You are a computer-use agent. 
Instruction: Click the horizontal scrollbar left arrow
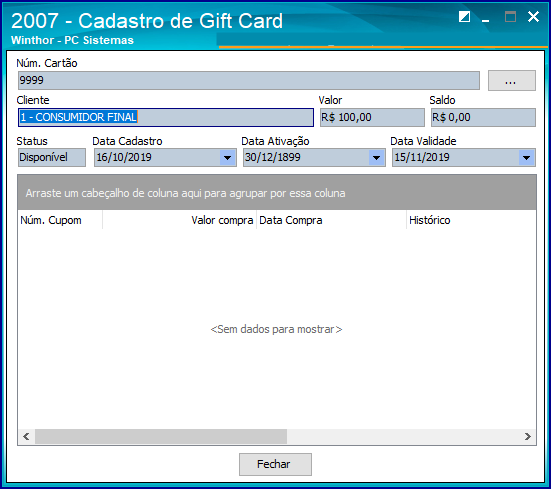(x=26, y=436)
